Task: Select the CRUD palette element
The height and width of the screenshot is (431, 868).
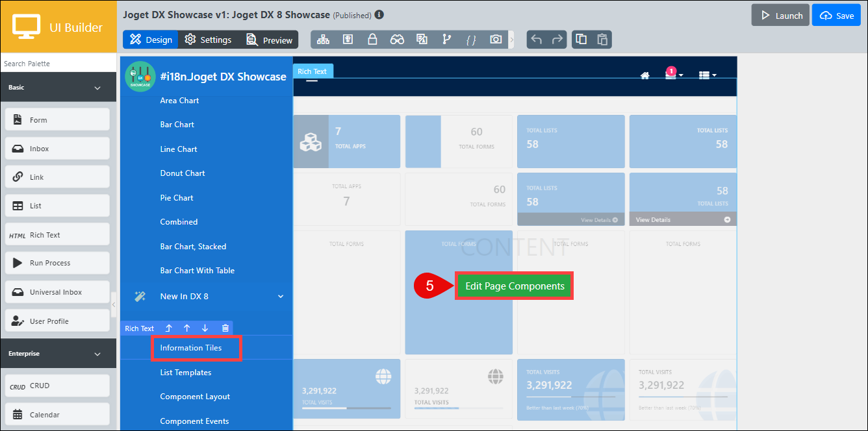Action: 57,386
